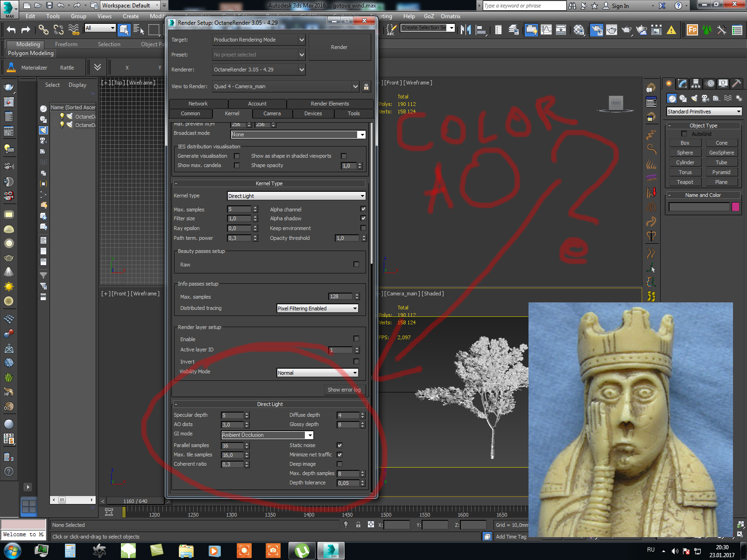Screen dimensions: 747x560
Task: Open the Kernel type dropdown
Action: pyautogui.click(x=296, y=196)
